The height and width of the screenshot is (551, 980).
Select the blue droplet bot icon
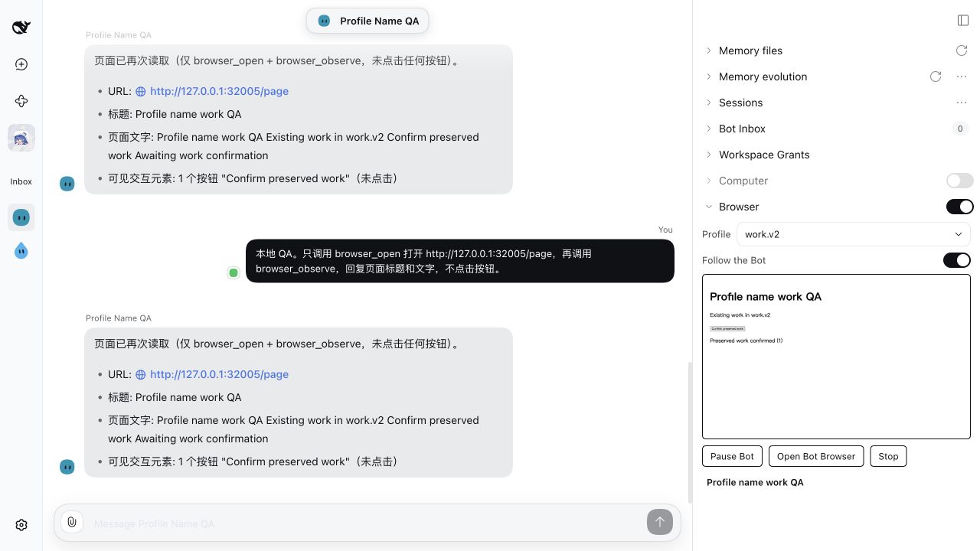(x=21, y=250)
